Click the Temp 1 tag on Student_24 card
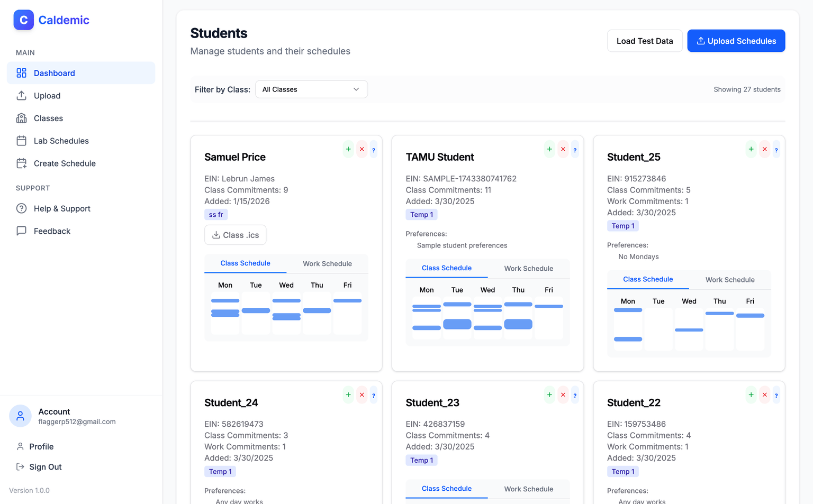This screenshot has height=504, width=813. click(220, 471)
